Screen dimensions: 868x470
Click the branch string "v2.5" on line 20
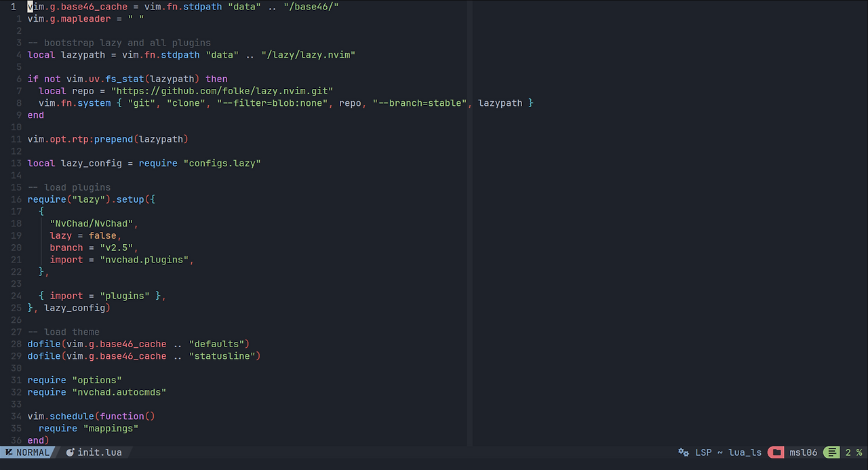pyautogui.click(x=117, y=248)
